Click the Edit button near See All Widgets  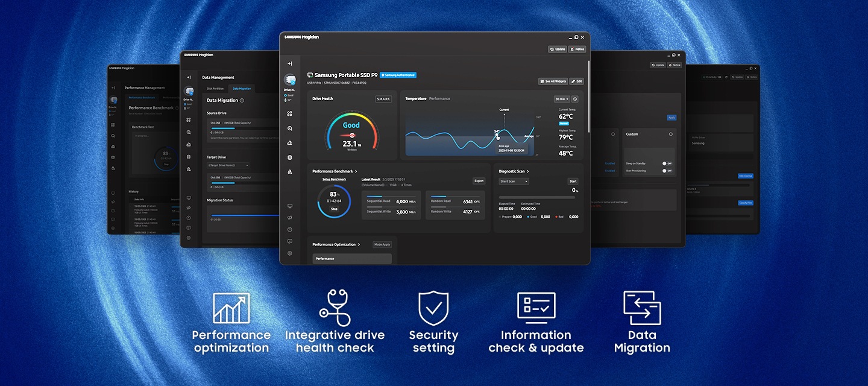pyautogui.click(x=577, y=81)
